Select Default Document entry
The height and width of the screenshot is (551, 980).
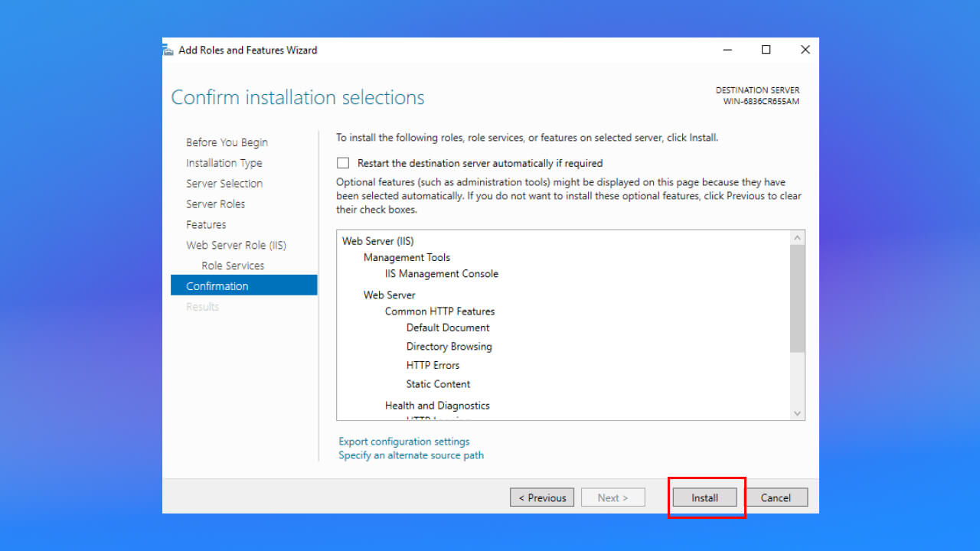448,328
